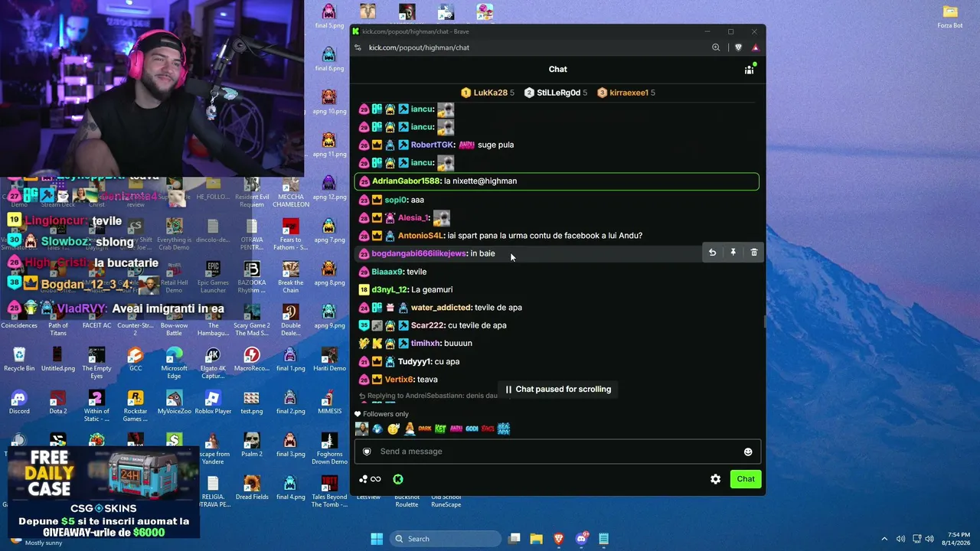This screenshot has height=551, width=980.
Task: Insert the GODI emote
Action: (x=472, y=429)
